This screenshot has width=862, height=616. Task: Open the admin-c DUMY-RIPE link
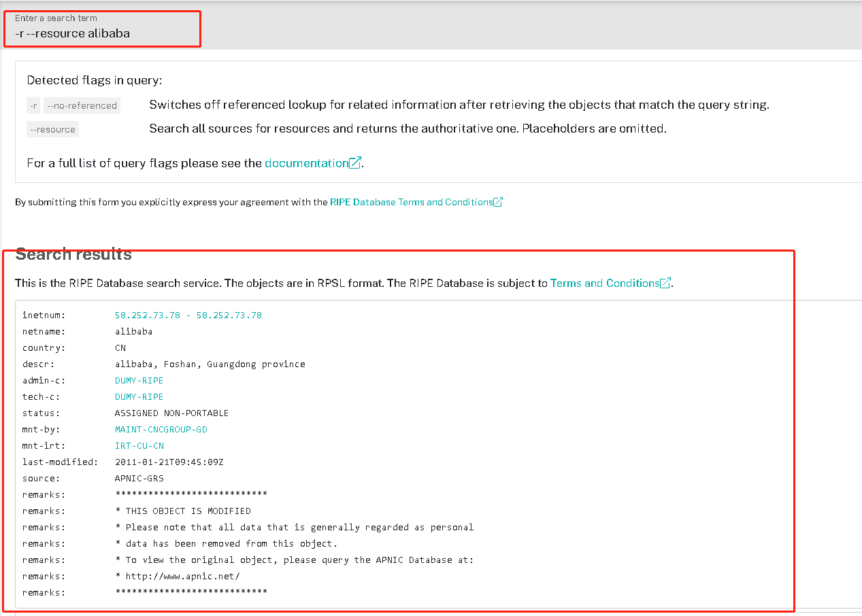pos(139,381)
